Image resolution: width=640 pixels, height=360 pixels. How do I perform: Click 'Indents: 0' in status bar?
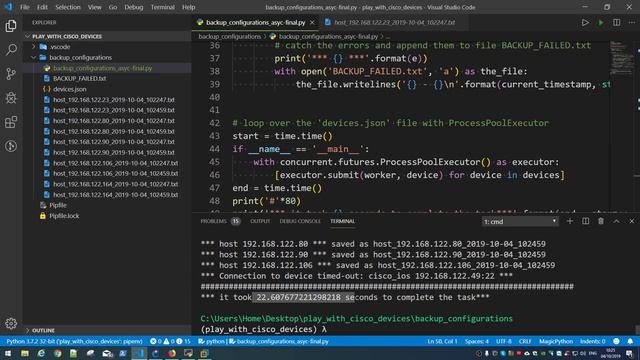[x=593, y=341]
